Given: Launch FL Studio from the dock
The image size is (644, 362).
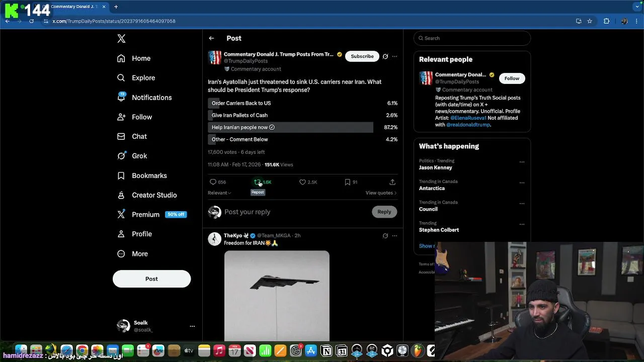Looking at the screenshot, I should coord(418,350).
